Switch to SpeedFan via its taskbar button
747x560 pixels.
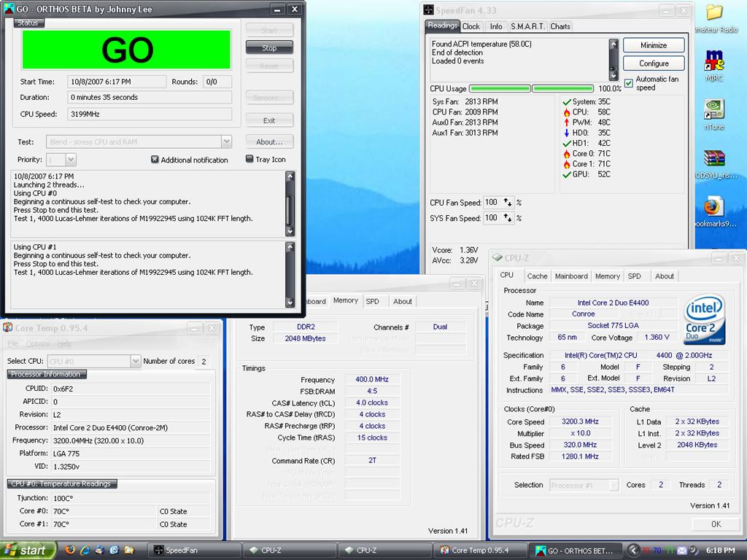(196, 551)
